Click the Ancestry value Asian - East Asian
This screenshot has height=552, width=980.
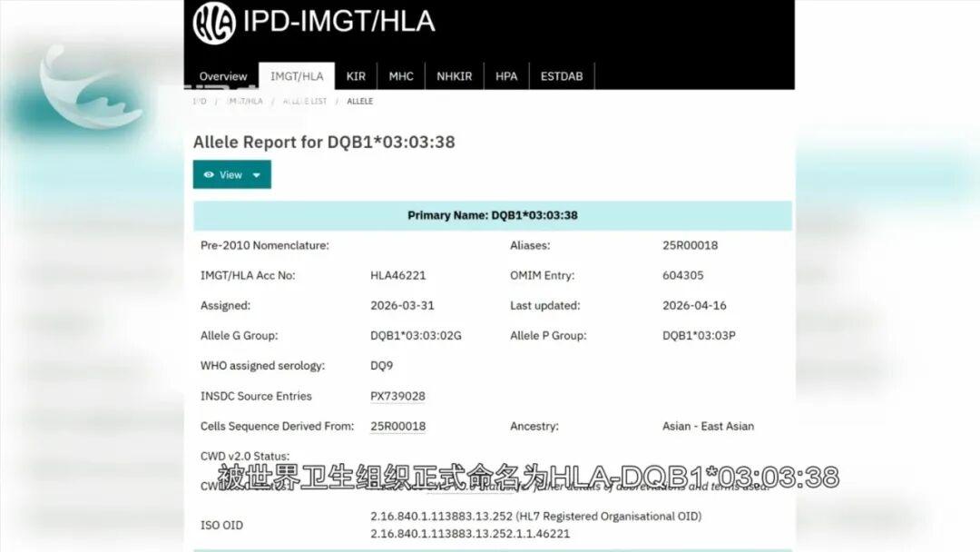pos(708,426)
